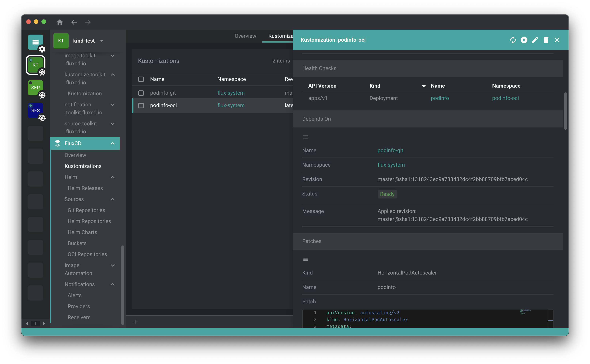590x364 pixels.
Task: Open Git Repositories in sidebar
Action: tap(86, 210)
